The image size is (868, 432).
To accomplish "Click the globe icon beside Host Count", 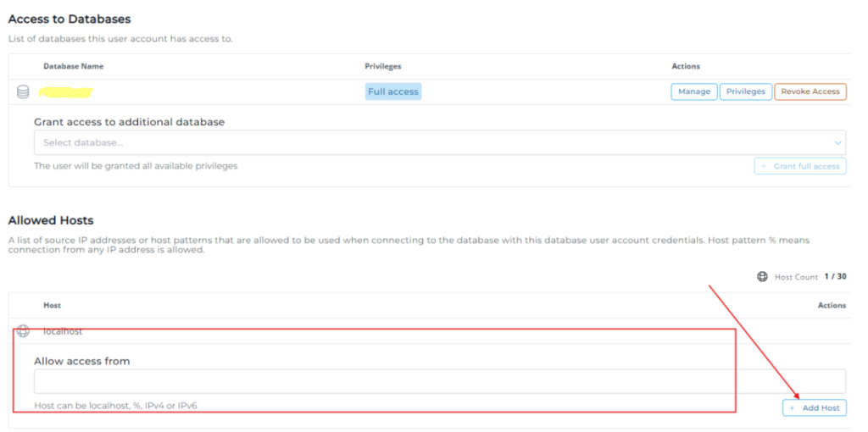I will (763, 277).
